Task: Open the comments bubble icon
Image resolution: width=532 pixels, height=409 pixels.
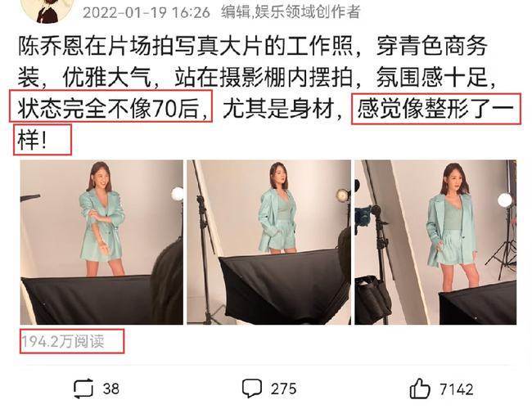Action: (x=252, y=389)
